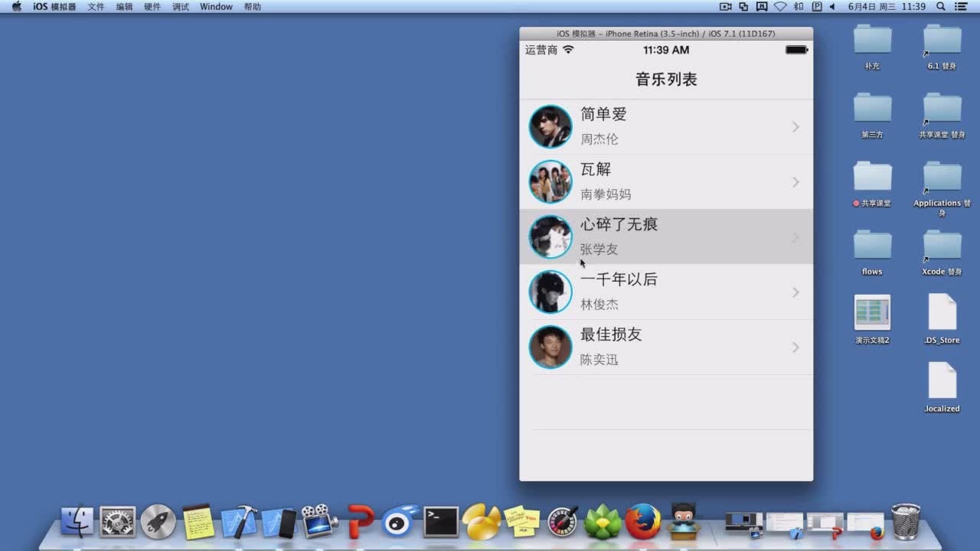Tap 张学友 album avatar
This screenshot has width=980, height=551.
550,236
